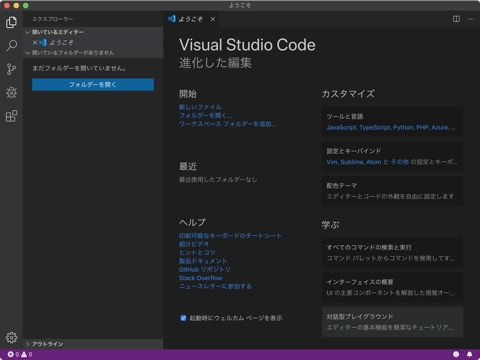Click the Python language link

[403, 127]
